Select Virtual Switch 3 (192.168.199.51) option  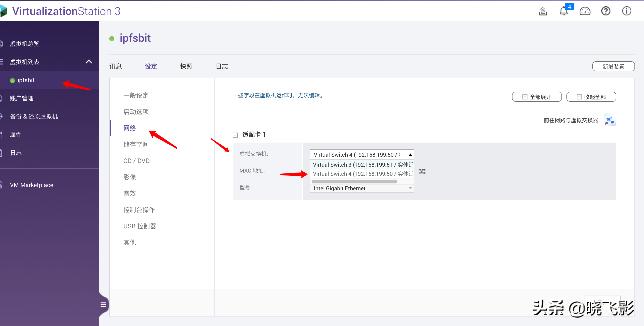tap(362, 165)
